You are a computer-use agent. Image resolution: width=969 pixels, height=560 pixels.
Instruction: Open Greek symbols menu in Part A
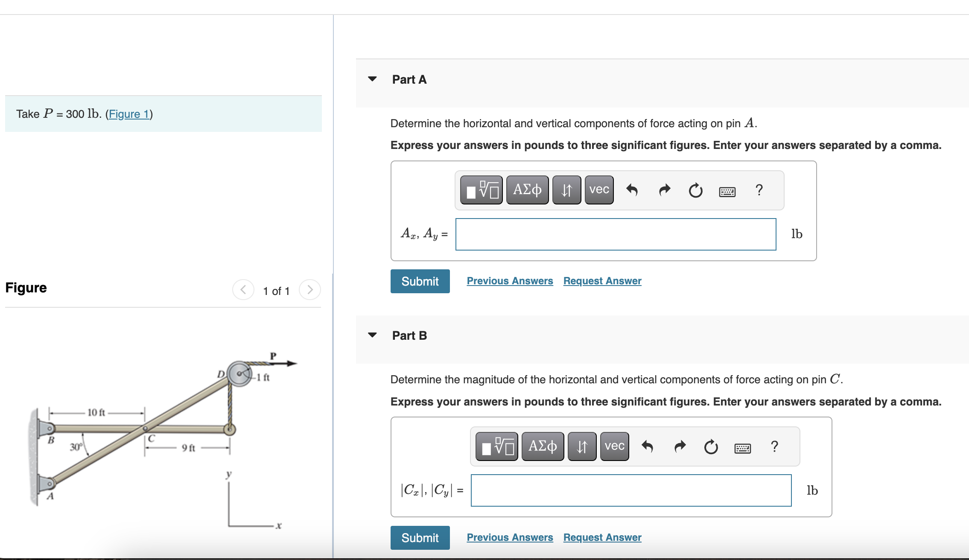[x=527, y=190]
